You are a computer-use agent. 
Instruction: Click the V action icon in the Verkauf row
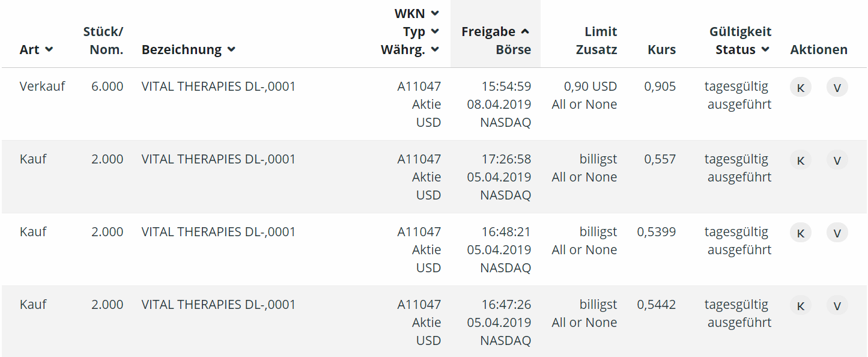pyautogui.click(x=837, y=87)
